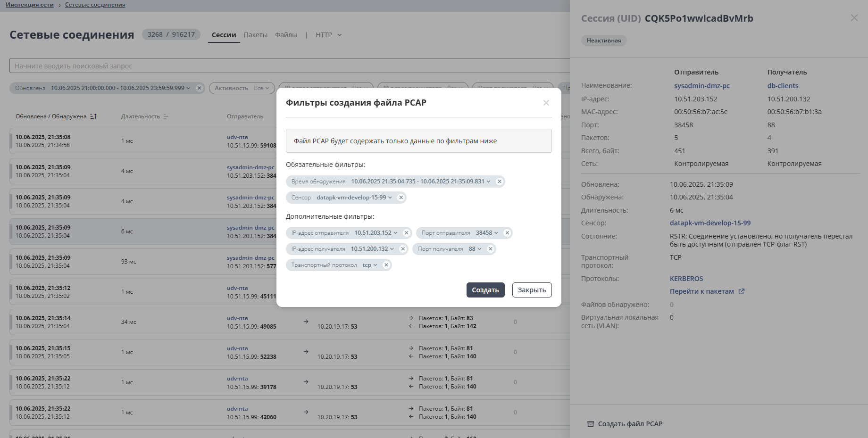Switch to the Пакеты tab
868x438 pixels.
pyautogui.click(x=256, y=35)
